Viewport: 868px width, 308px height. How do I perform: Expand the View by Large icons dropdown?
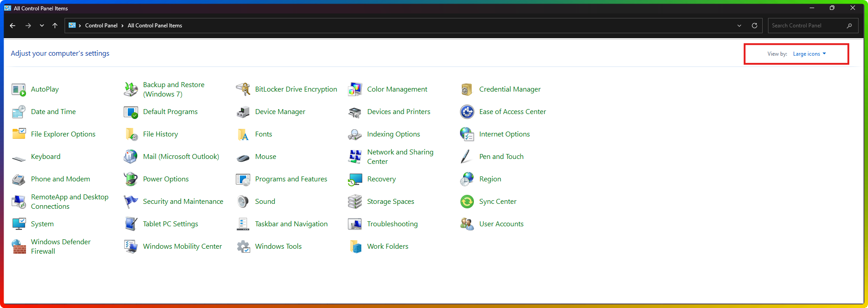pos(809,54)
